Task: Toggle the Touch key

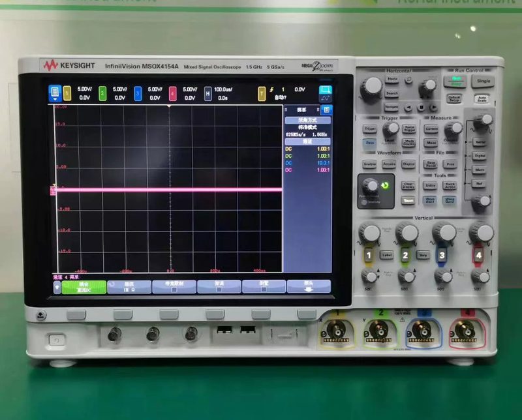Action: click(x=408, y=200)
